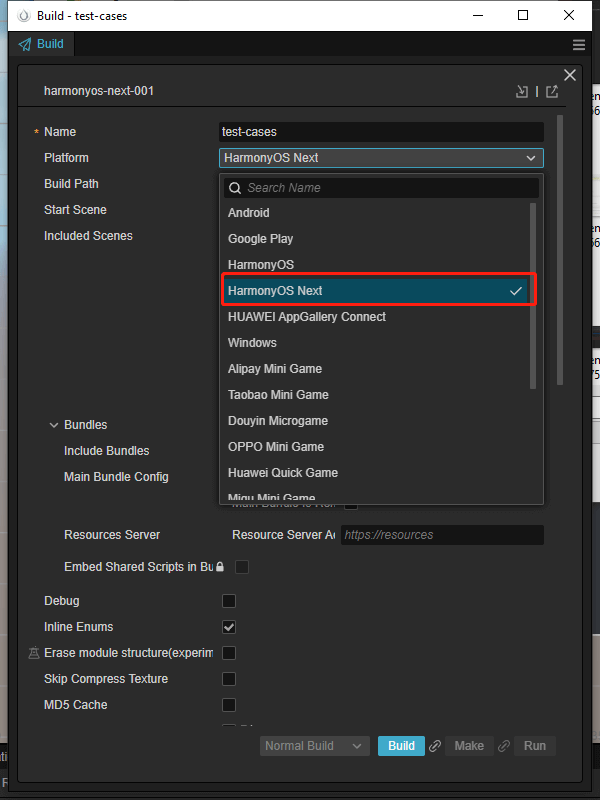Click the link icon between Build and Make
The width and height of the screenshot is (600, 800).
click(x=435, y=746)
